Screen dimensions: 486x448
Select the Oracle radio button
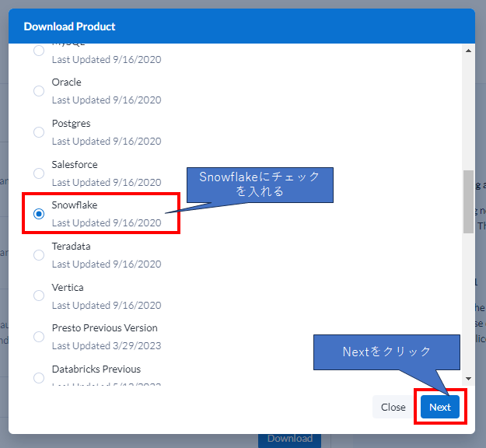tap(39, 91)
